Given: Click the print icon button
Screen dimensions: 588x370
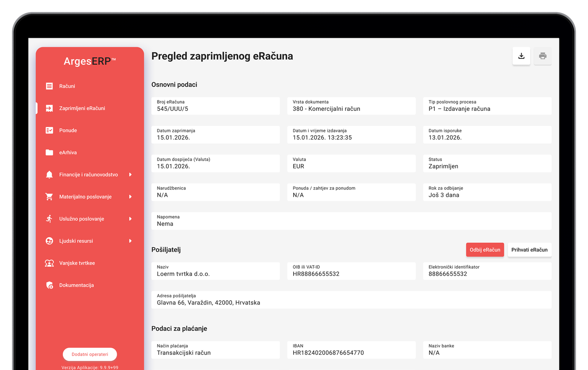Looking at the screenshot, I should point(543,56).
